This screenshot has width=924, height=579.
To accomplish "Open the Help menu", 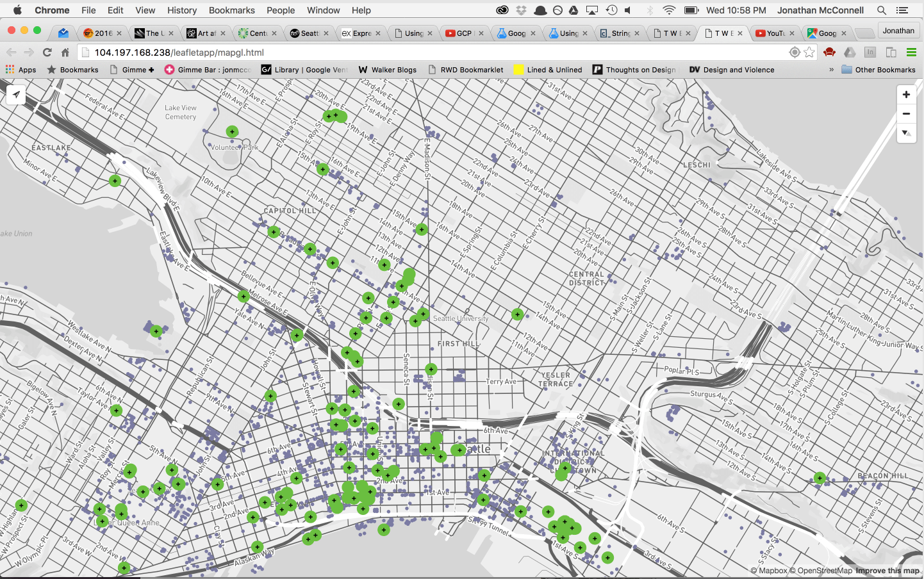I will [x=361, y=10].
